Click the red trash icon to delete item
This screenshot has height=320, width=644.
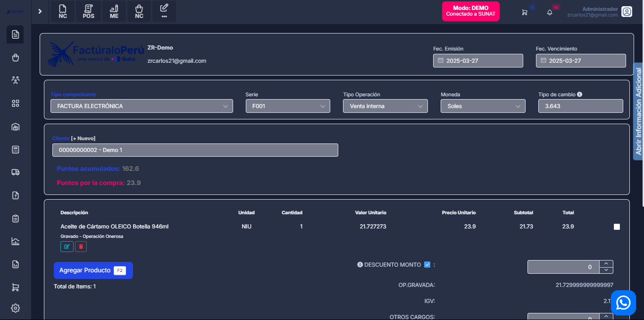coord(81,246)
